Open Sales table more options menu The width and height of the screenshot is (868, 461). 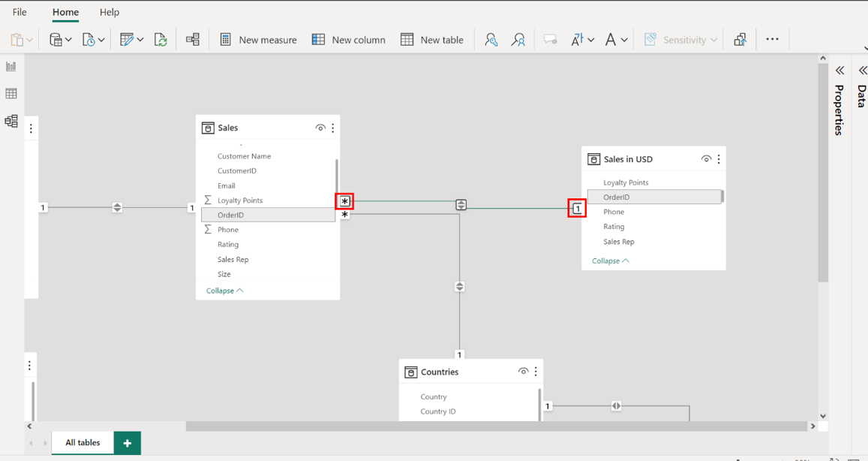[x=333, y=128]
